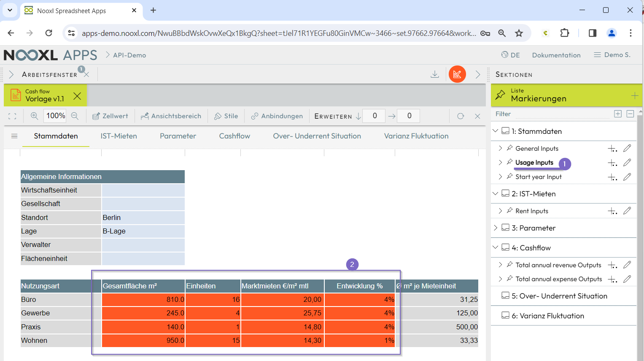
Task: Click the Ansichtsbereich toolbar button
Action: coord(171,116)
